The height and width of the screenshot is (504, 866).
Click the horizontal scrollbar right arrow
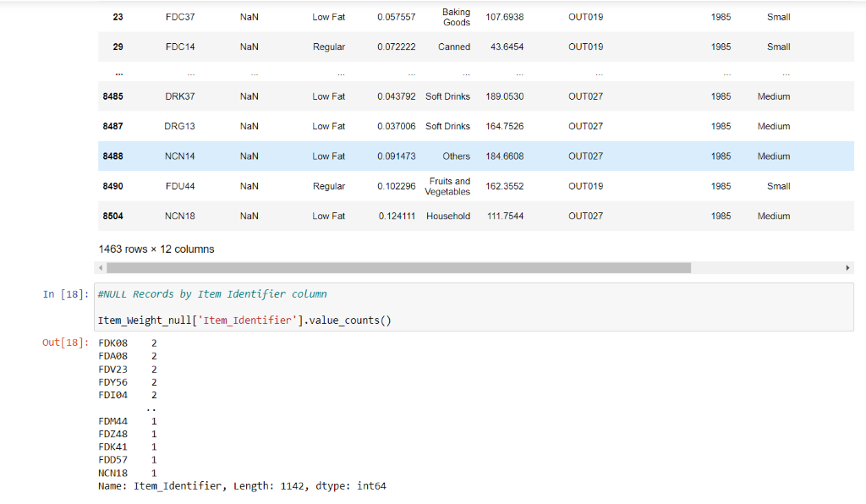tap(847, 268)
